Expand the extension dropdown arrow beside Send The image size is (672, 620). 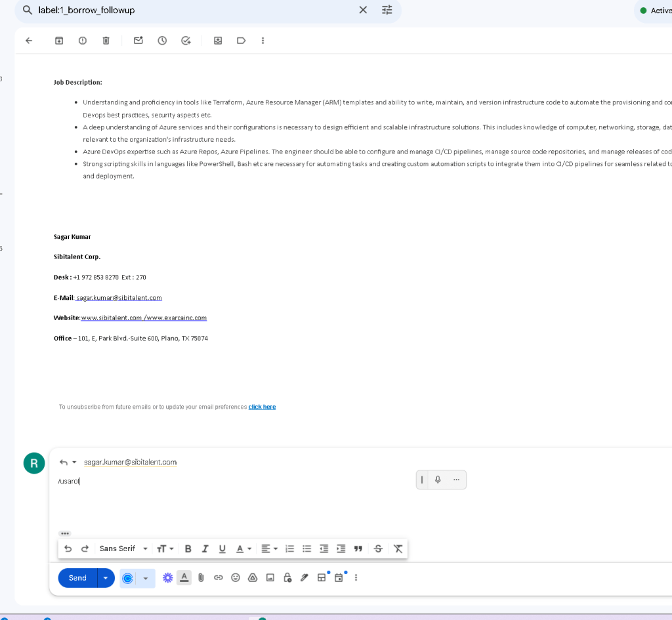pos(146,579)
